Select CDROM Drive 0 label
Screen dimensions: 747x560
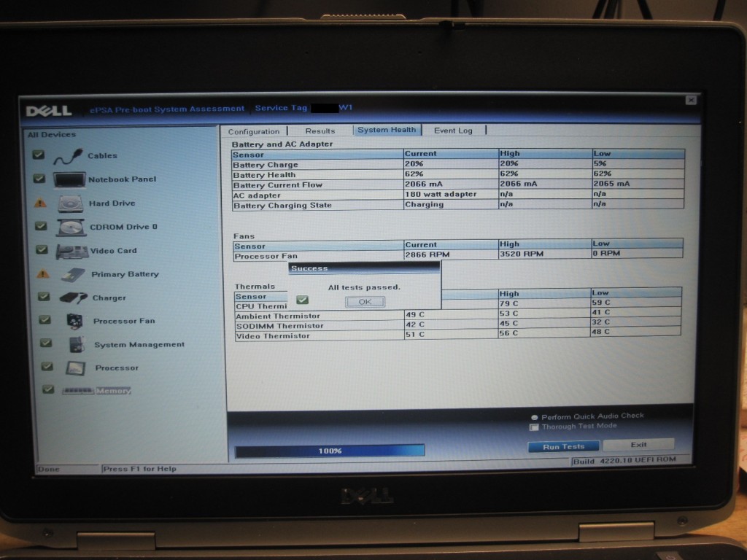pyautogui.click(x=123, y=227)
